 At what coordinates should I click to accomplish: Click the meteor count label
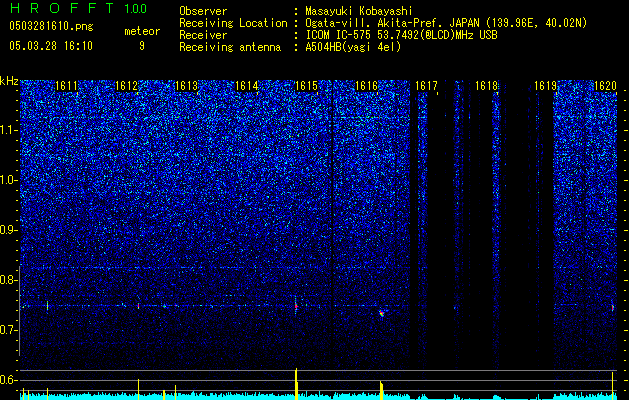pos(142,31)
